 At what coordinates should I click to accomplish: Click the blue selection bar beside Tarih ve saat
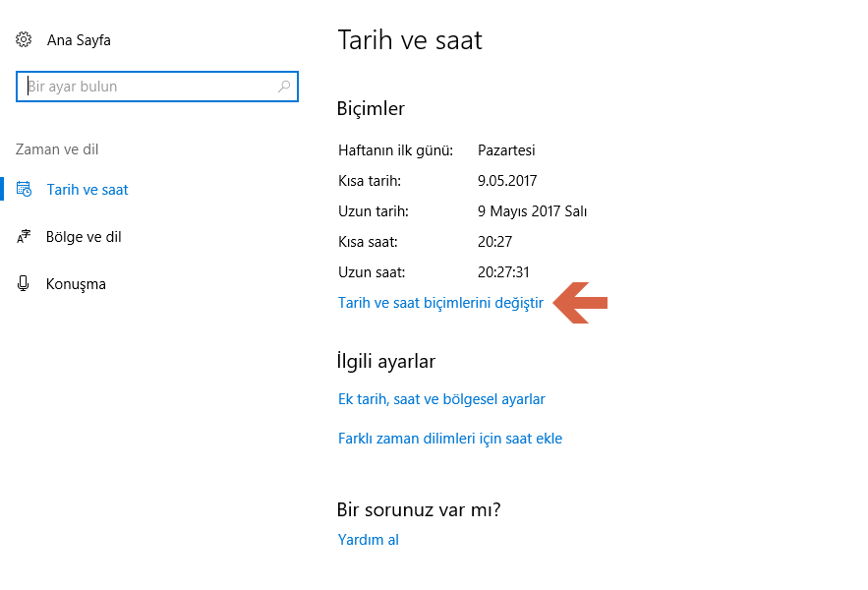[x=3, y=189]
